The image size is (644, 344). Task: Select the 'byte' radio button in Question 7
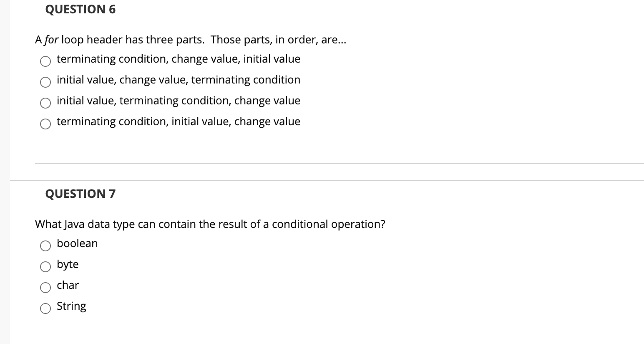[x=45, y=266]
